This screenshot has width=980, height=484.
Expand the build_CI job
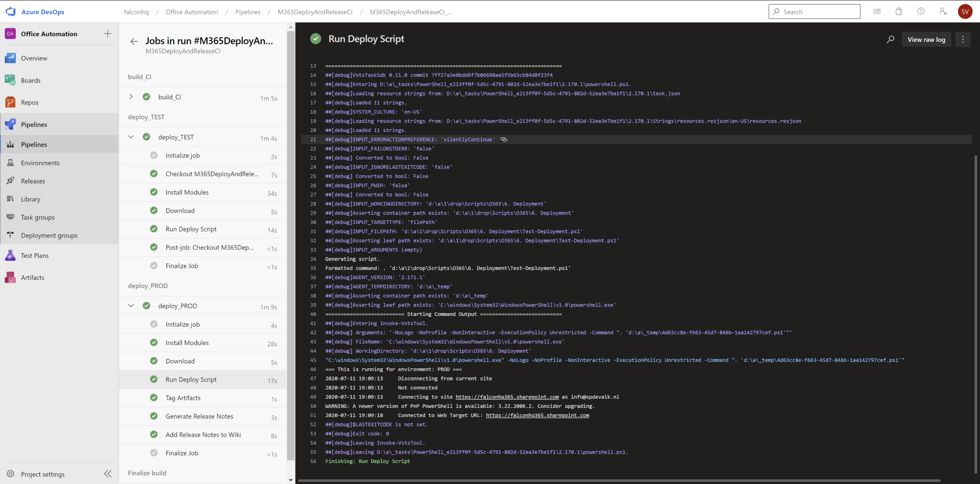[x=131, y=97]
